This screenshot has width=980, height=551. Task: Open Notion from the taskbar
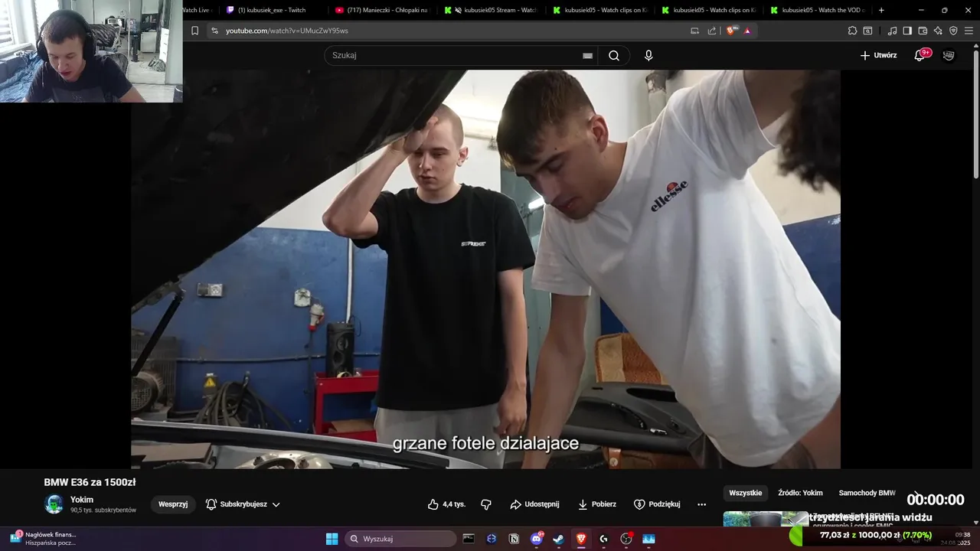tap(514, 539)
